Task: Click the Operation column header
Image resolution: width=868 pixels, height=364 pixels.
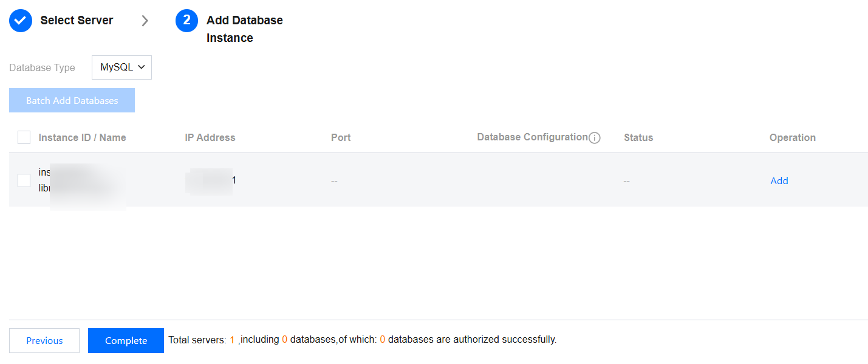Action: 792,137
